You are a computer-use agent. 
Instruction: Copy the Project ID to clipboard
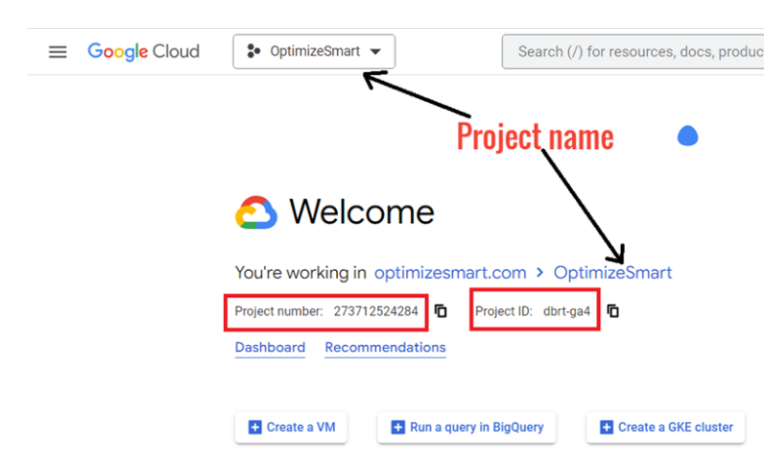pos(613,311)
